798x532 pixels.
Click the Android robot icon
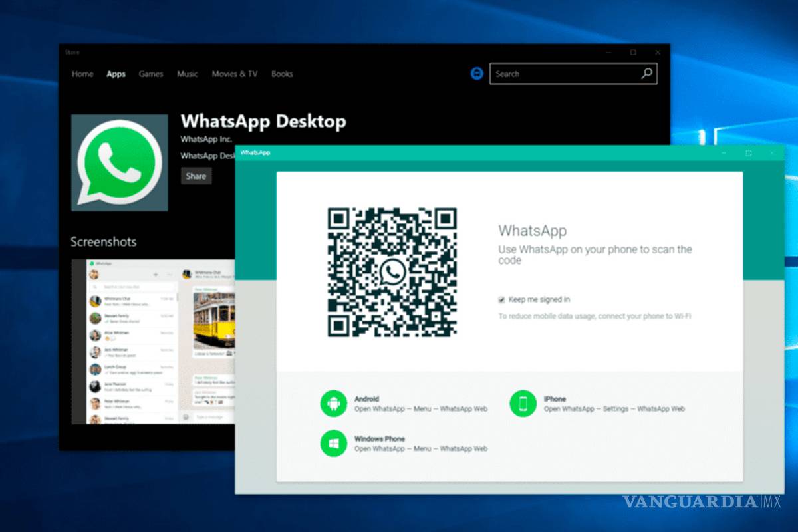(x=332, y=403)
